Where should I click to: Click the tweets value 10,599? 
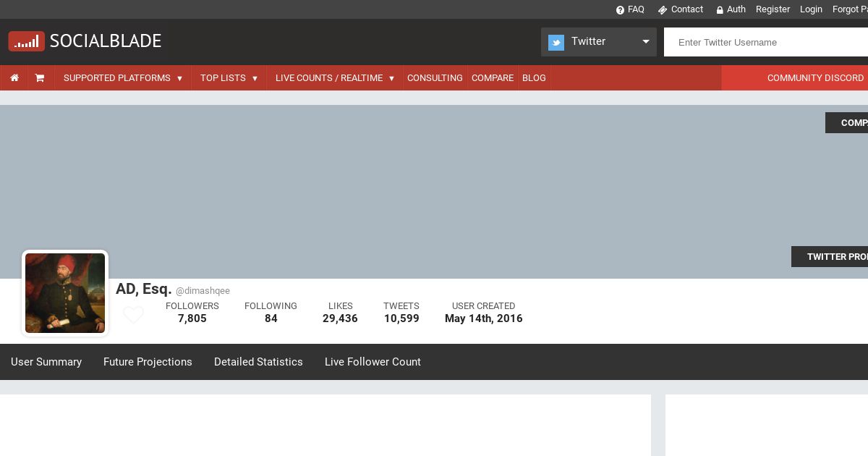[401, 318]
